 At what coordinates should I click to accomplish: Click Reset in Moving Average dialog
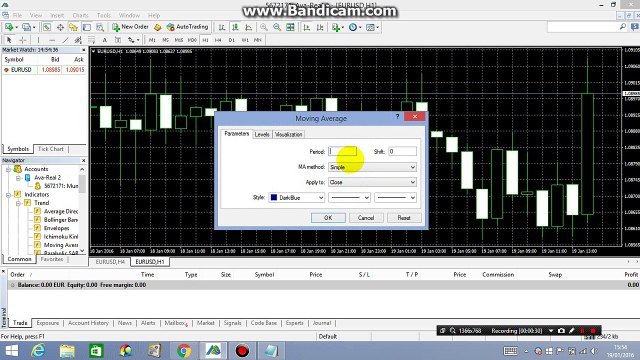pos(404,218)
